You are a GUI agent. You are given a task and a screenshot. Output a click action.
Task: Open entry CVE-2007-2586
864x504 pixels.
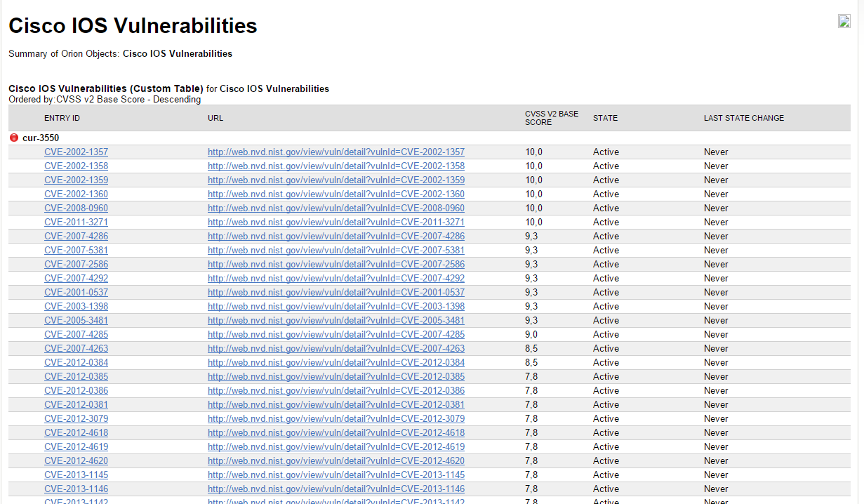pyautogui.click(x=76, y=264)
